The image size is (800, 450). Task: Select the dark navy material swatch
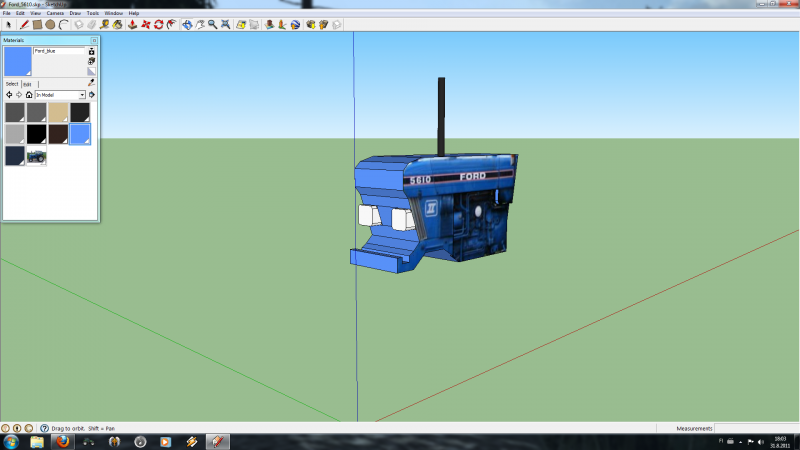(15, 156)
